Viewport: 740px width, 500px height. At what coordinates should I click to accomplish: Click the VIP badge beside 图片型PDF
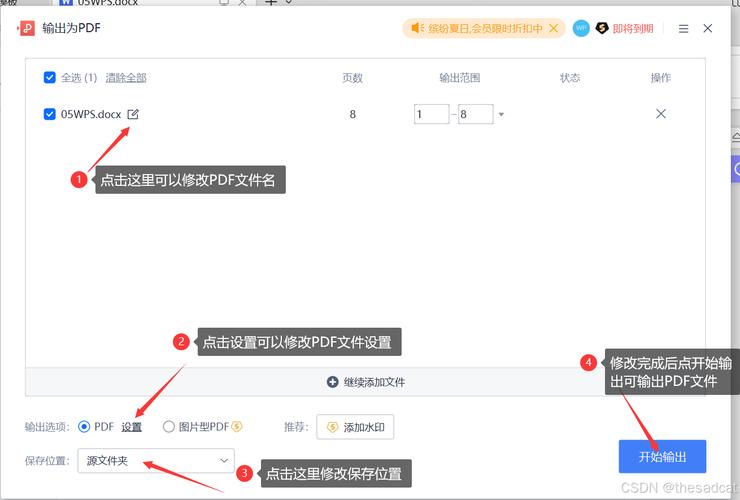point(237,427)
